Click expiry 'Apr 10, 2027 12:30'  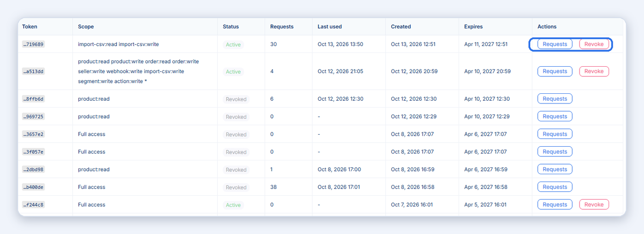pos(487,99)
